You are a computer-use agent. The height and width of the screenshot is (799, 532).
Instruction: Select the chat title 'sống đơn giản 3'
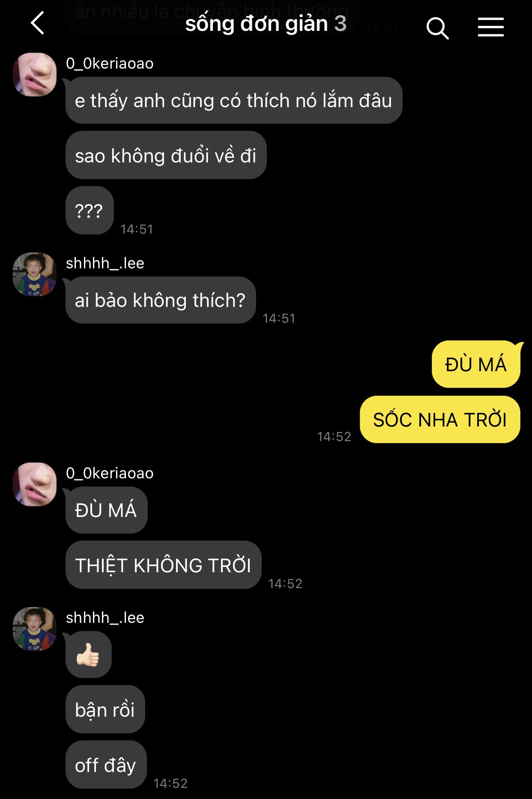point(266,24)
